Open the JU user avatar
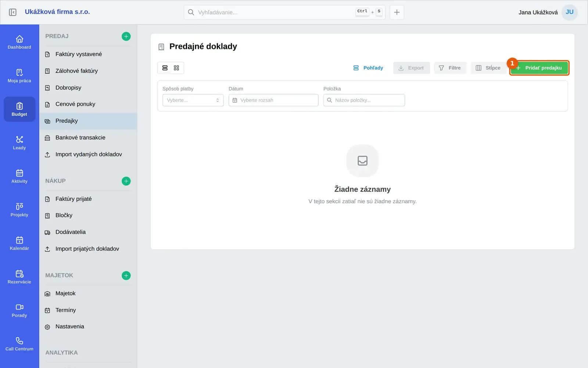 click(x=569, y=12)
